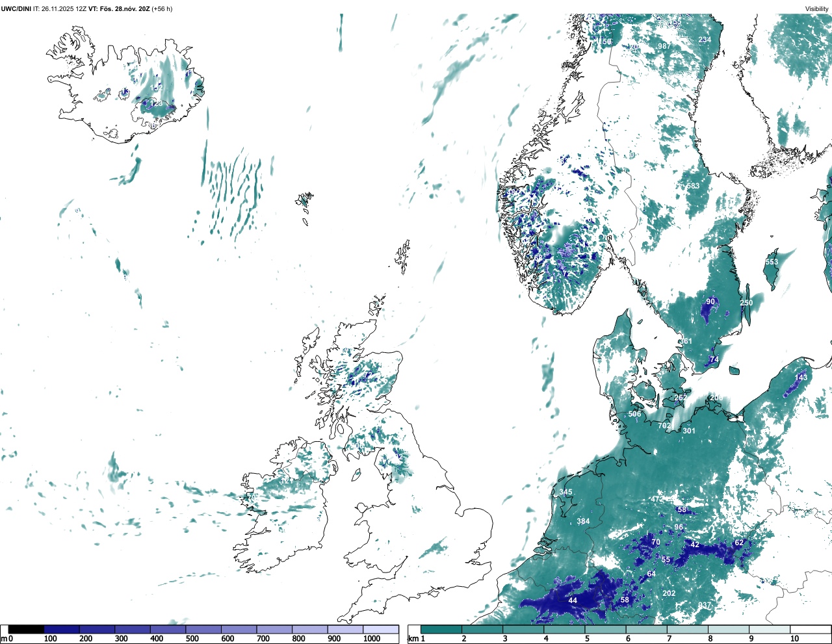Click the '301' visibility value

(689, 431)
